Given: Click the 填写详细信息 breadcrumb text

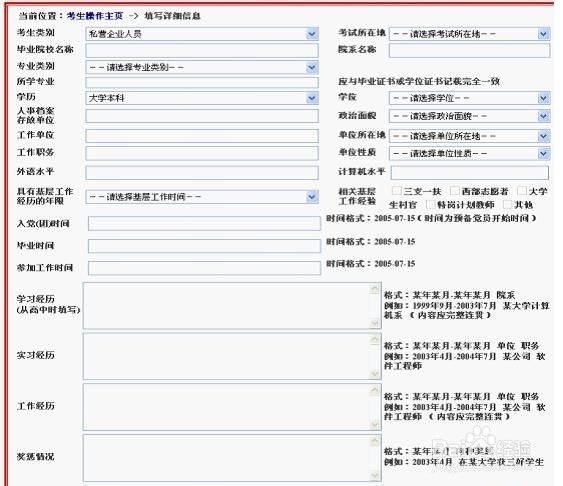Looking at the screenshot, I should point(172,16).
